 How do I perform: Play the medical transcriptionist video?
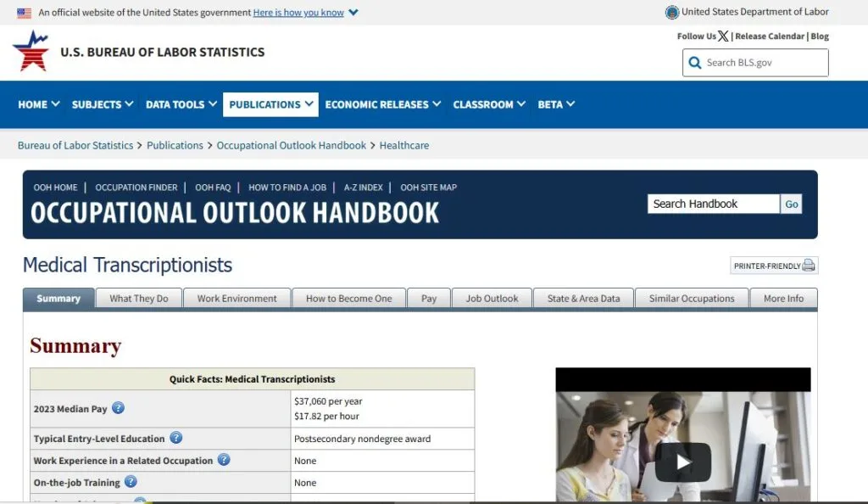(682, 462)
